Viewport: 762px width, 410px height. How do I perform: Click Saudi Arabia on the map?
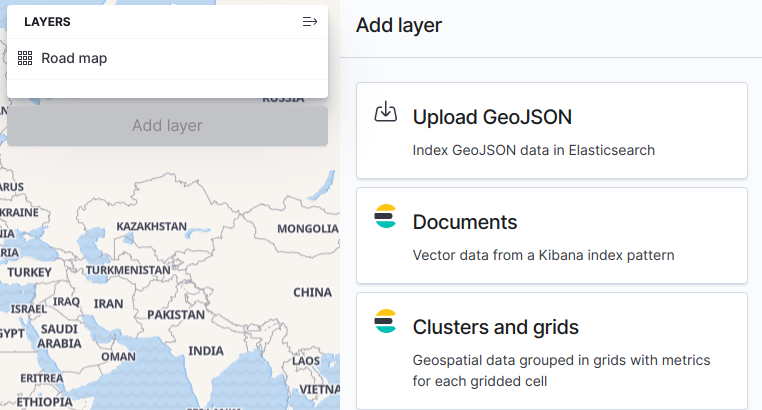point(59,336)
